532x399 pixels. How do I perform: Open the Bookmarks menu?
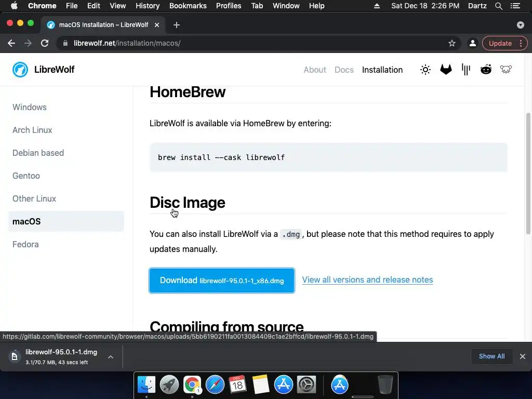[x=188, y=6]
